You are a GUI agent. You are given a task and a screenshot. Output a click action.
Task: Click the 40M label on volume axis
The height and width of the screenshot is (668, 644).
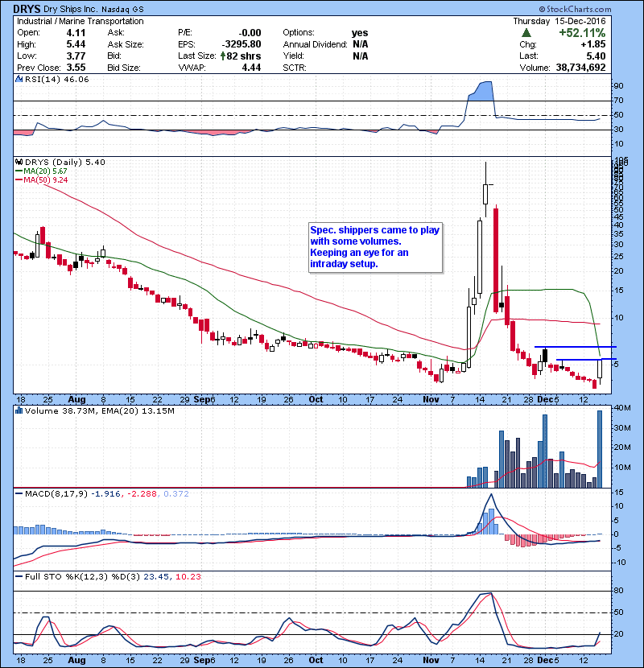pos(622,408)
